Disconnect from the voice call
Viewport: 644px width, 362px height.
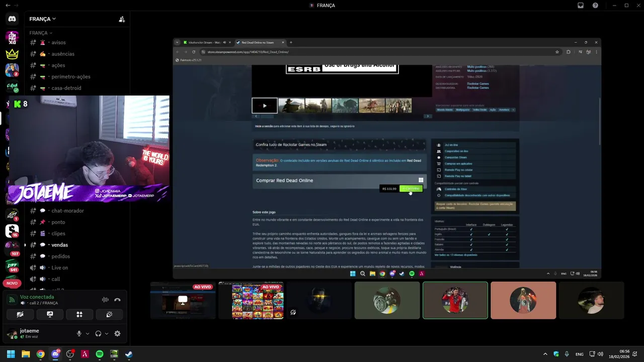117,300
